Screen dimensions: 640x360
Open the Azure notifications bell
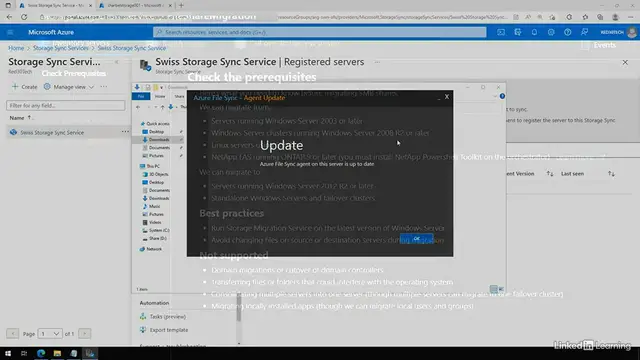pyautogui.click(x=534, y=32)
